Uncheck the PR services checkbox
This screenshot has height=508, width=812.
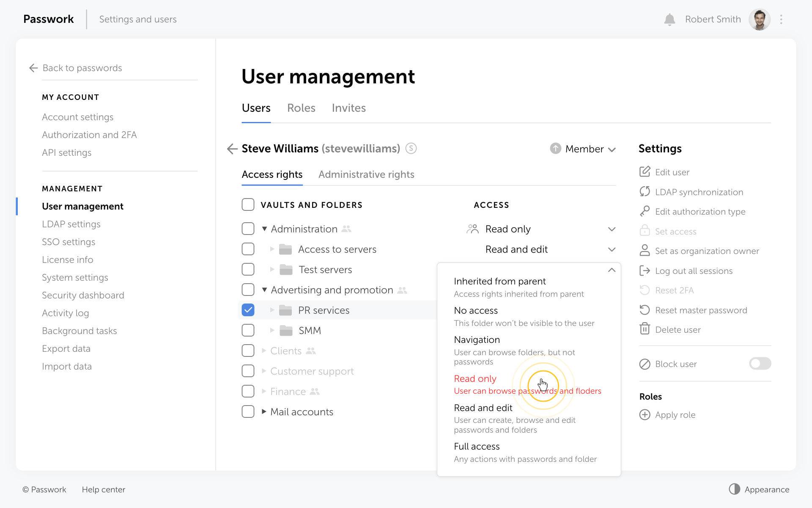[248, 310]
